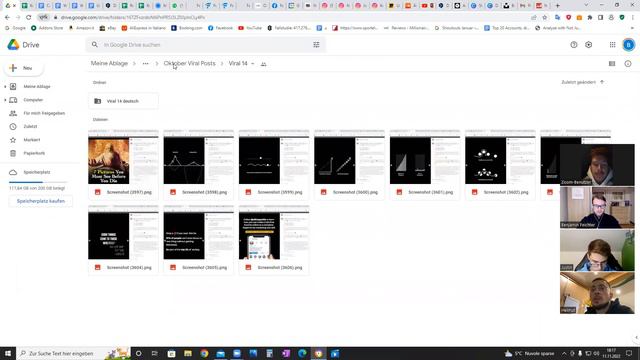The height and width of the screenshot is (360, 640).
Task: Open Microsoft Edge from the taskbar
Action: (302, 353)
